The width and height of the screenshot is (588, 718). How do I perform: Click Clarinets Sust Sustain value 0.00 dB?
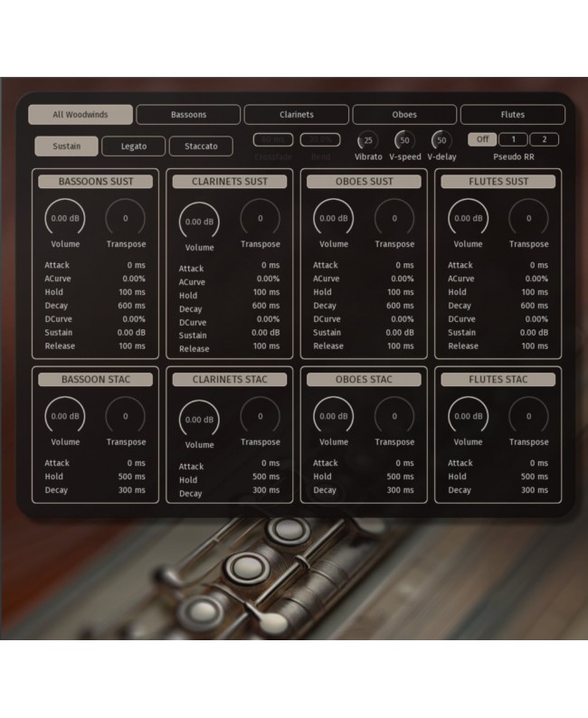pos(266,333)
